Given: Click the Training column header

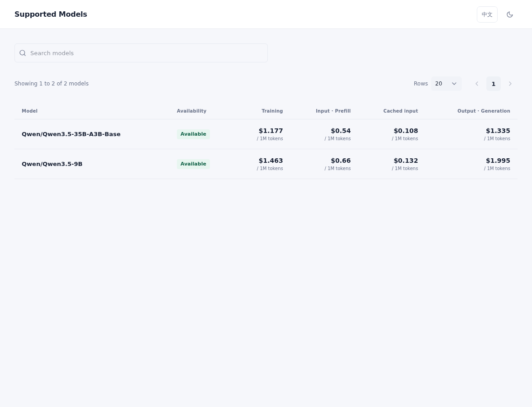Looking at the screenshot, I should 272,111.
